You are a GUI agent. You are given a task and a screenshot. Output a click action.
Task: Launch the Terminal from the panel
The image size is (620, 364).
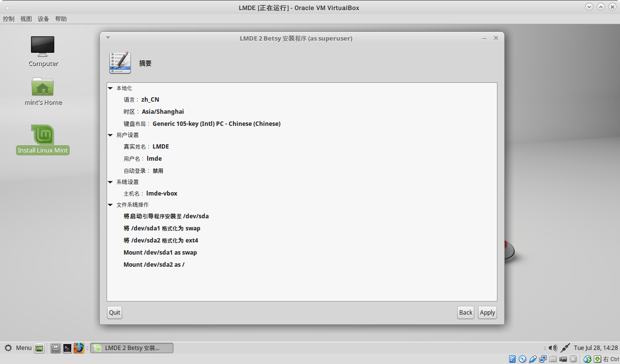67,348
